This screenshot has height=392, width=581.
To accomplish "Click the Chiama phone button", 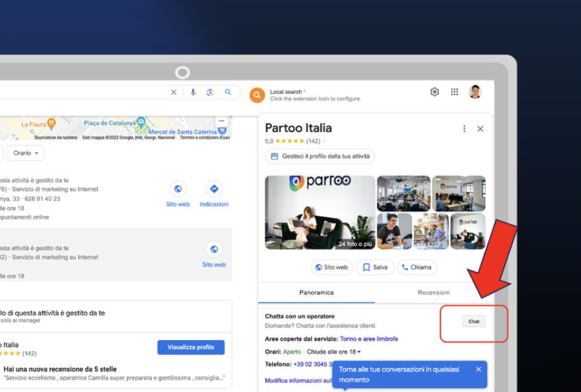I will [x=417, y=267].
